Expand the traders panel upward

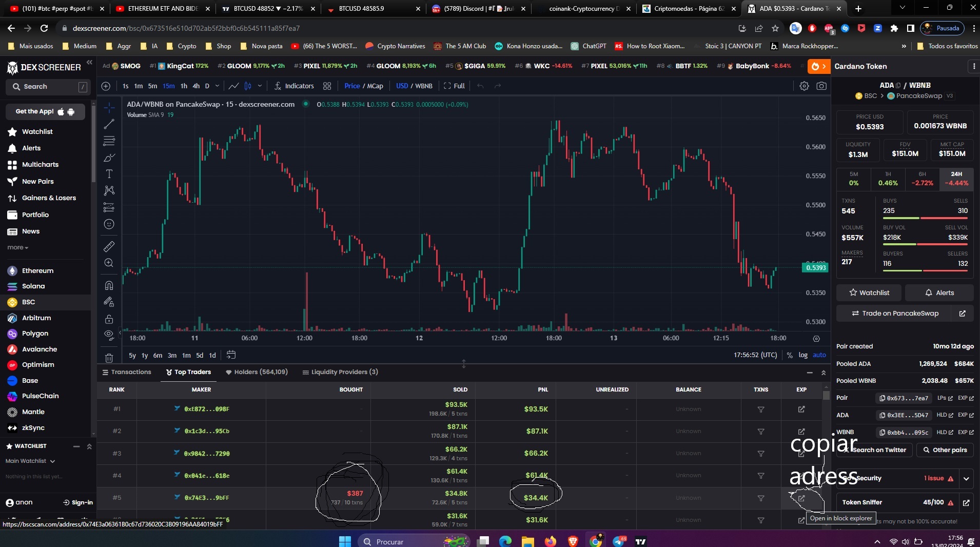tap(824, 373)
